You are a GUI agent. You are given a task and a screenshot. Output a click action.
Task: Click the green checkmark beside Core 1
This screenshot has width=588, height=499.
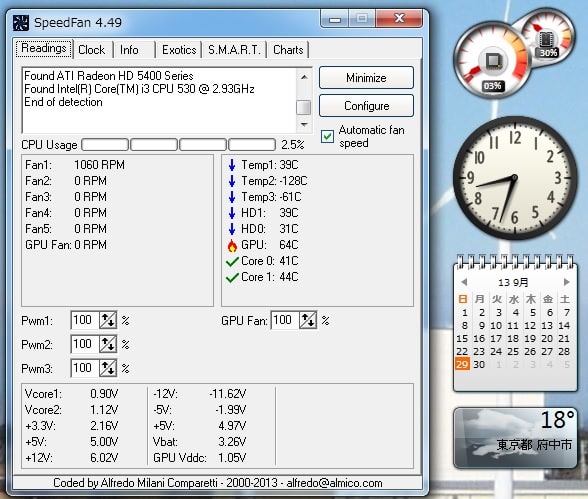click(x=232, y=277)
